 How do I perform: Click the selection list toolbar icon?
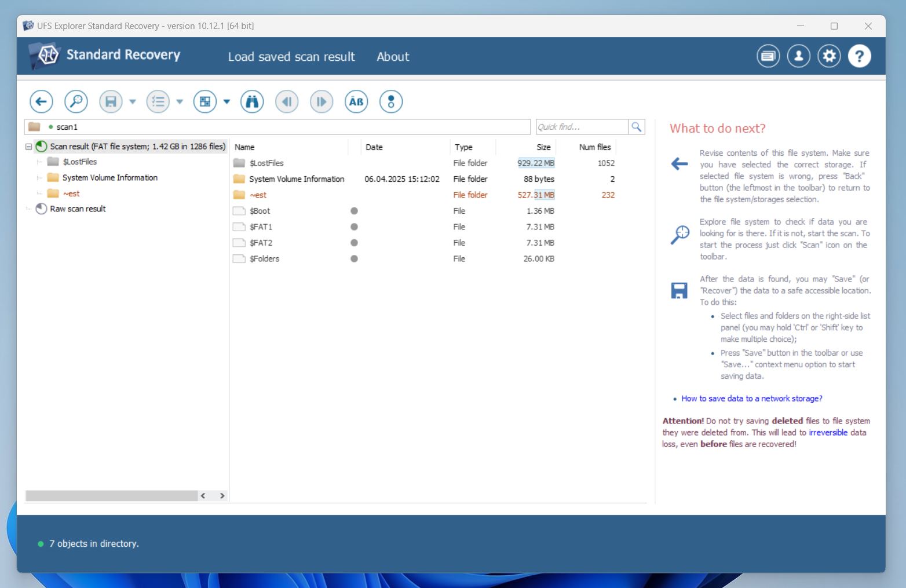(158, 102)
